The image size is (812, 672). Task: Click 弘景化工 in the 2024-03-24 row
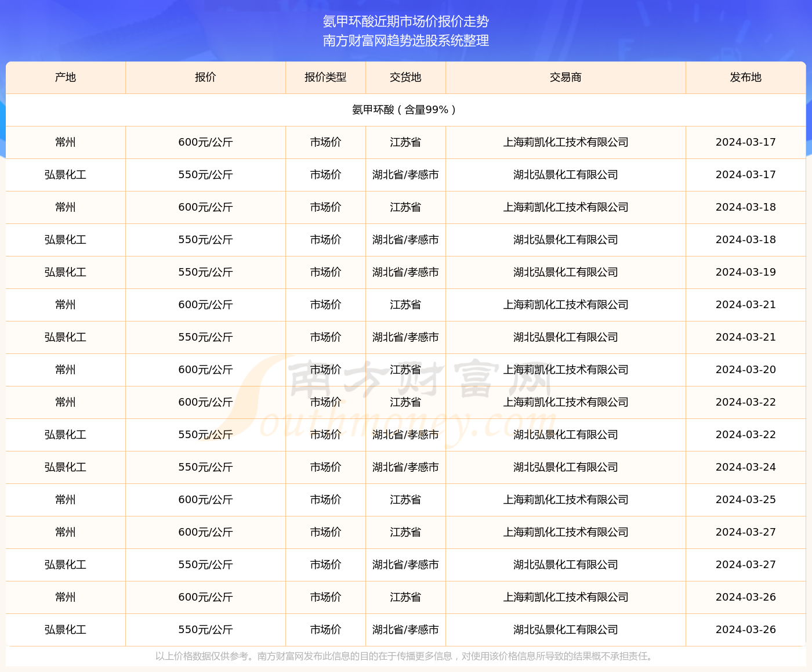[66, 467]
